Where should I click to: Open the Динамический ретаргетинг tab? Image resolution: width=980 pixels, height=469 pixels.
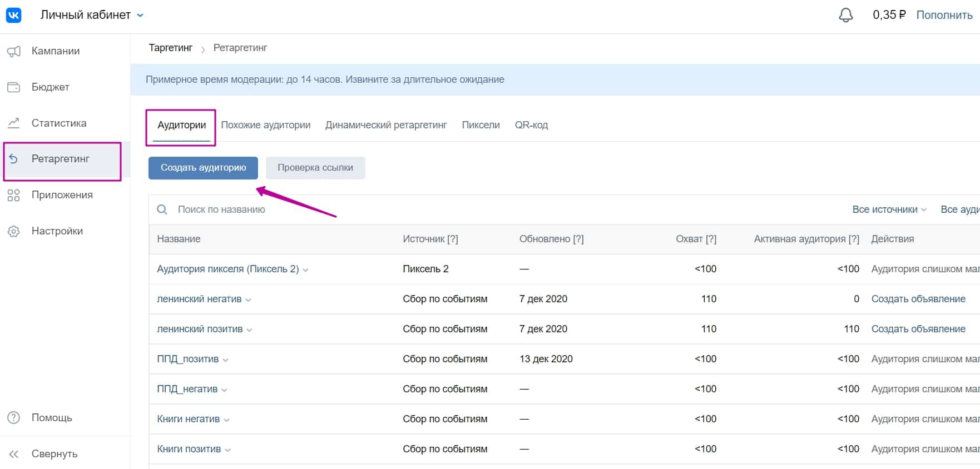(x=386, y=126)
